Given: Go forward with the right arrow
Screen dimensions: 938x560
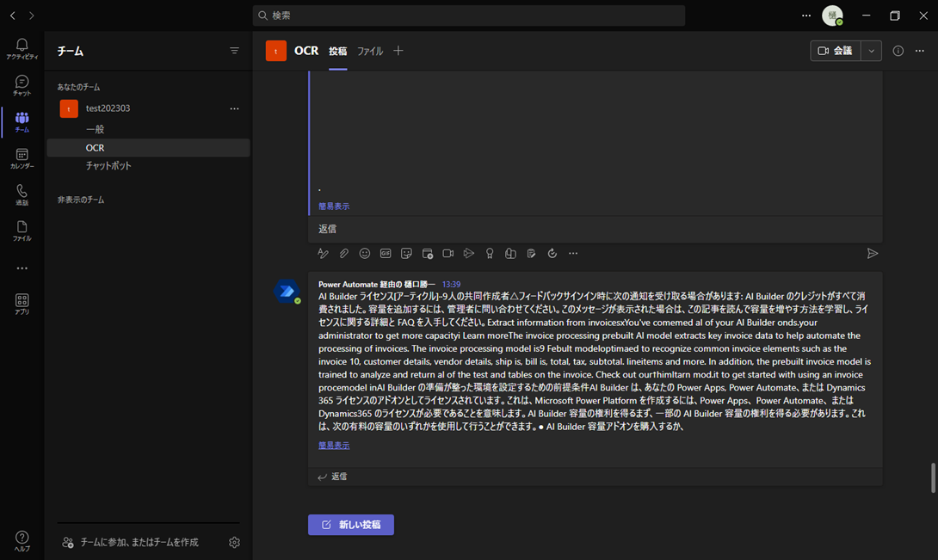Looking at the screenshot, I should pyautogui.click(x=32, y=15).
